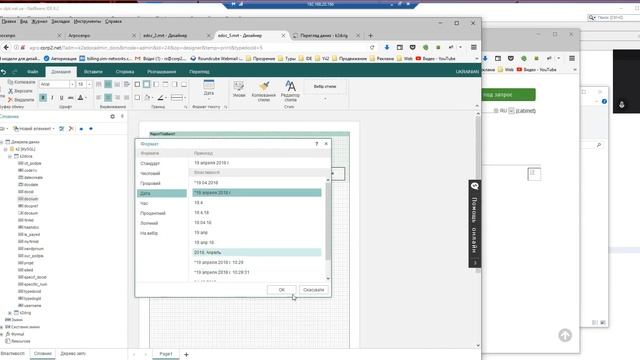The height and width of the screenshot is (360, 640).
Task: Open the Layout ribbon tab
Action: 162,72
